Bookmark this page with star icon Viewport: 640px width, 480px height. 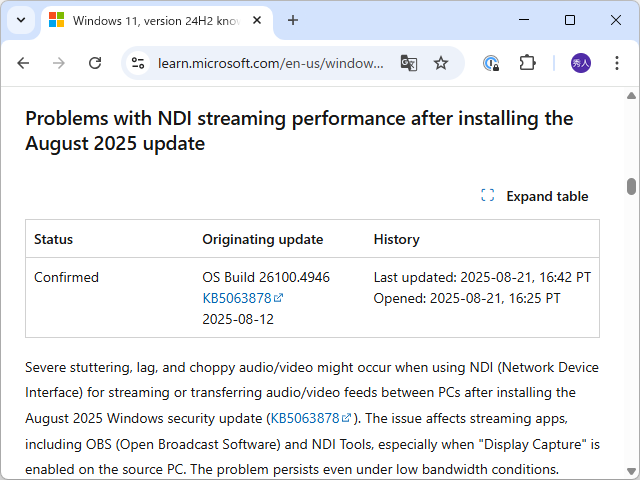[x=441, y=63]
